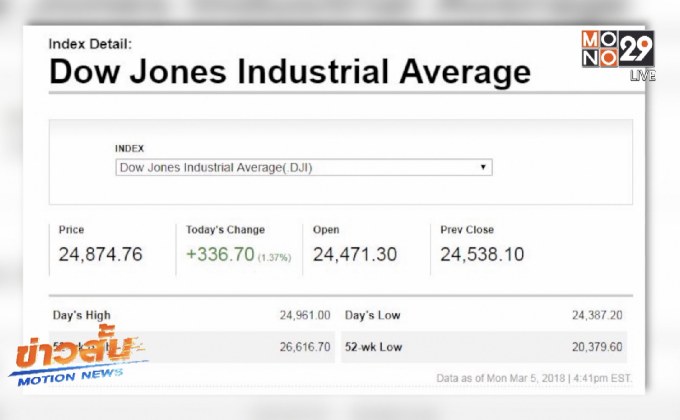Screen dimensions: 680x420
Task: Click the 1.37% change percentage
Action: pos(274,257)
